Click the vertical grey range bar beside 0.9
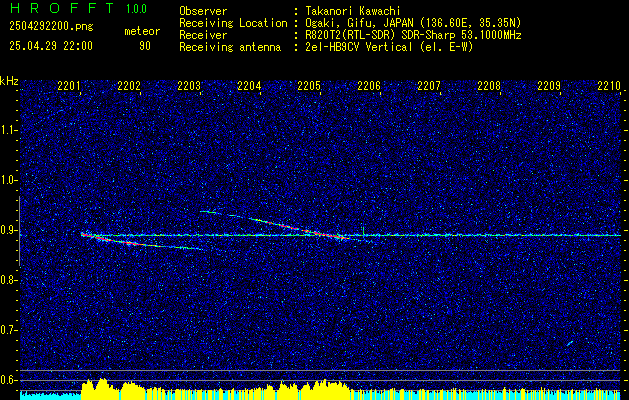629x400 pixels. 19,231
